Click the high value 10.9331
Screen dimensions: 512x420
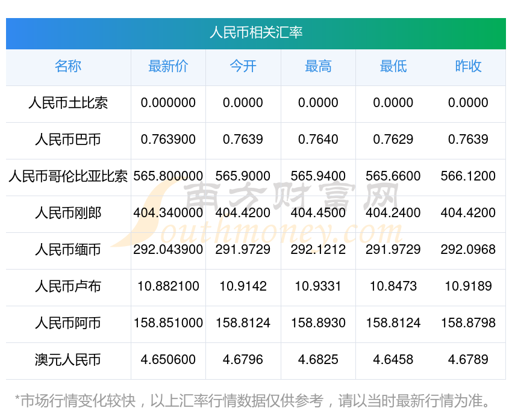(x=318, y=286)
